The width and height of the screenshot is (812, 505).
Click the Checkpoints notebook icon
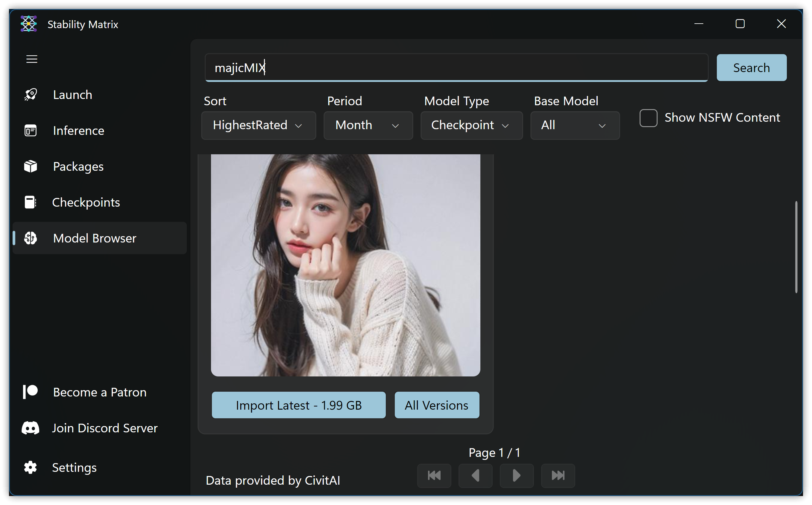(x=31, y=202)
